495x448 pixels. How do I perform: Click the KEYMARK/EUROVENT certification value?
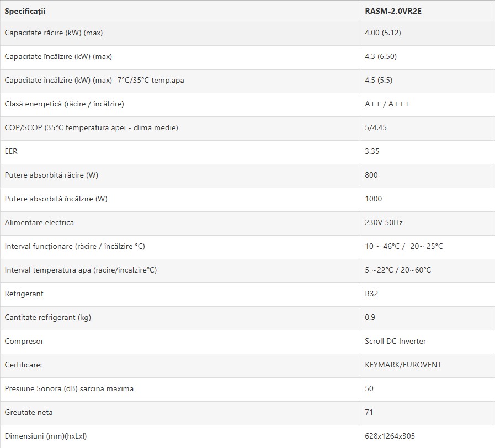pyautogui.click(x=403, y=365)
